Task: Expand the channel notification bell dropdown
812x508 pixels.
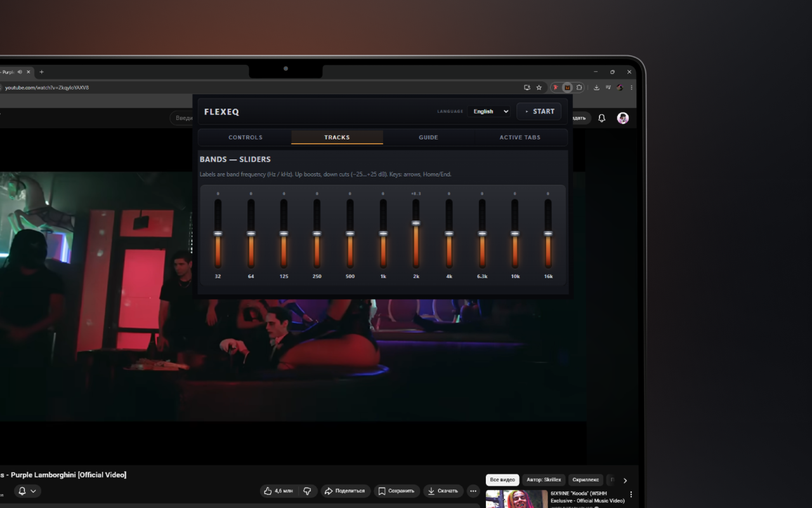Action: (27, 491)
